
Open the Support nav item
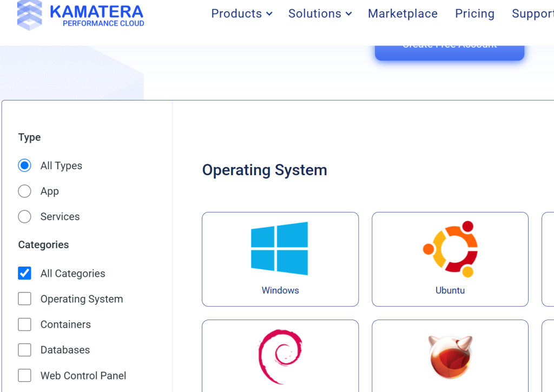click(533, 14)
